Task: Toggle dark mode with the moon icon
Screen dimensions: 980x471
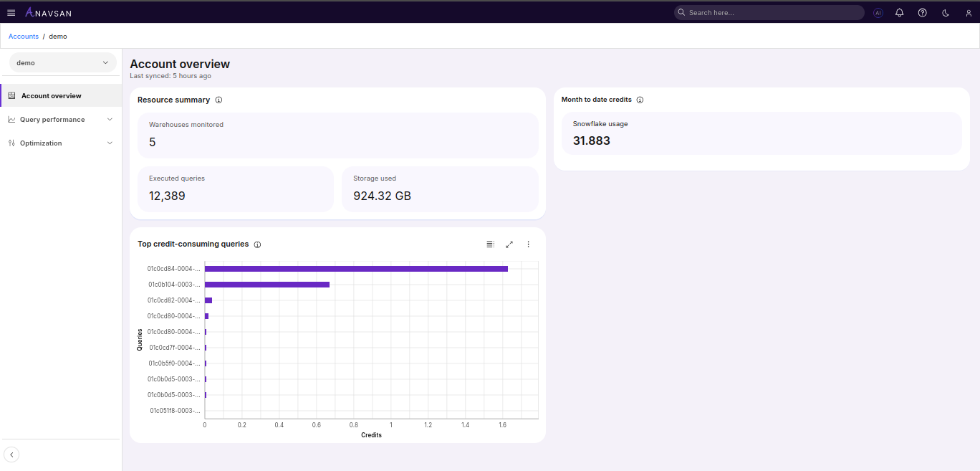Action: pyautogui.click(x=945, y=12)
